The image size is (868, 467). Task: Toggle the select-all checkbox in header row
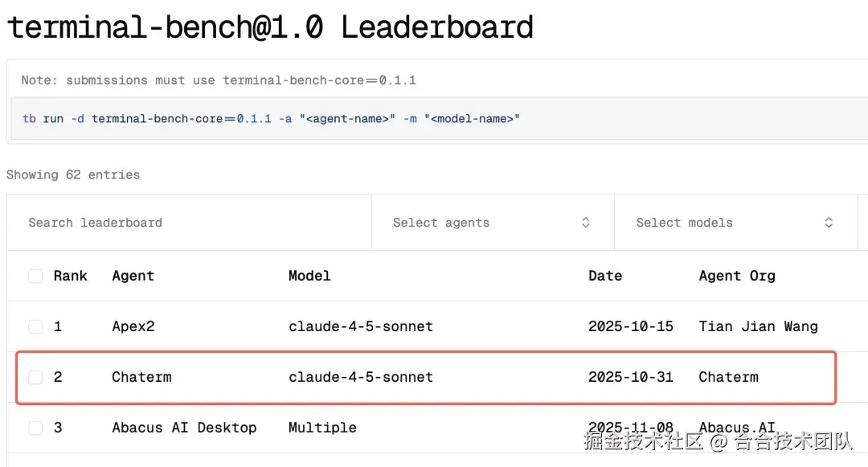(x=35, y=277)
